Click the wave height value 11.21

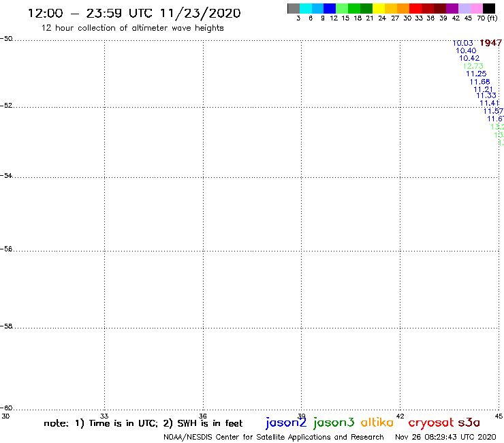click(483, 89)
